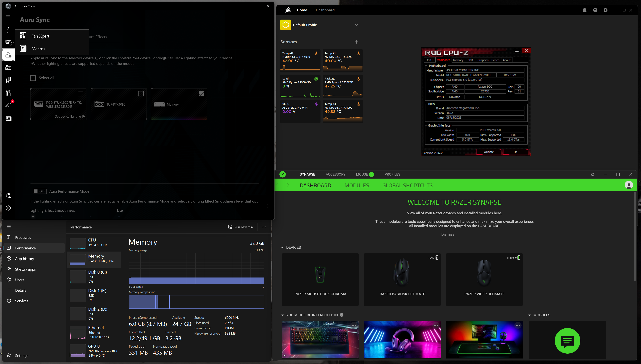641x364 pixels.
Task: Toggle Aura Performance Mode switch
Action: [x=40, y=191]
